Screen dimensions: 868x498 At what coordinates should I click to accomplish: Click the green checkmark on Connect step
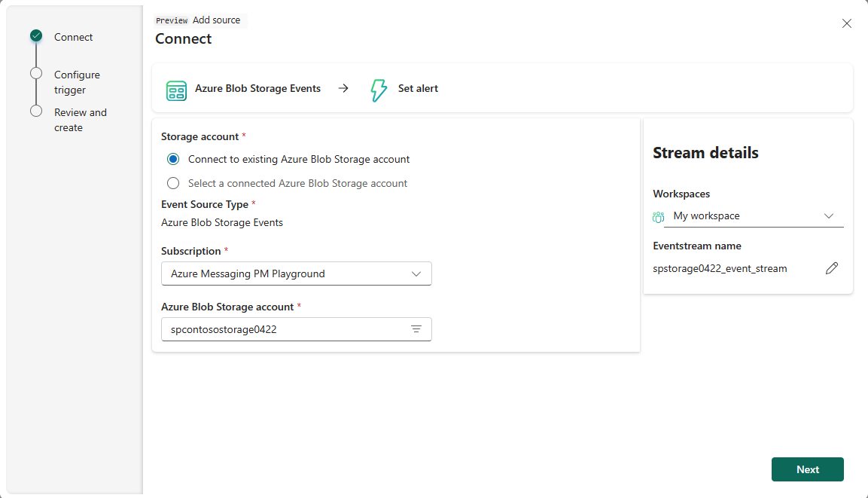(36, 35)
